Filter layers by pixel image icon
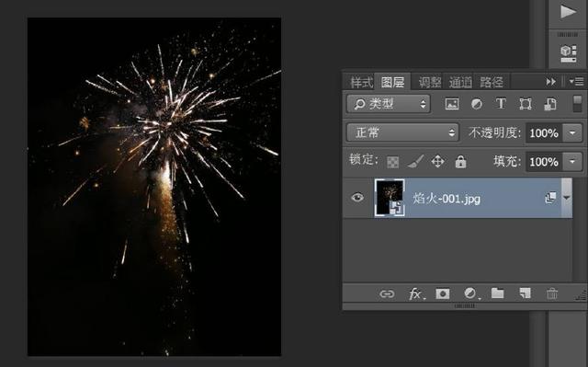Screen dimensions: 588x367 click(452, 104)
